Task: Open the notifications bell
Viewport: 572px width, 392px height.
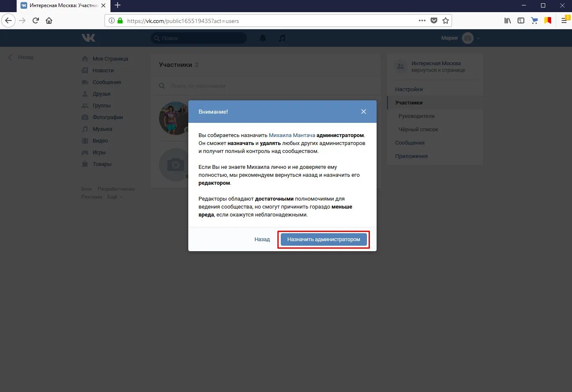Action: (x=263, y=38)
